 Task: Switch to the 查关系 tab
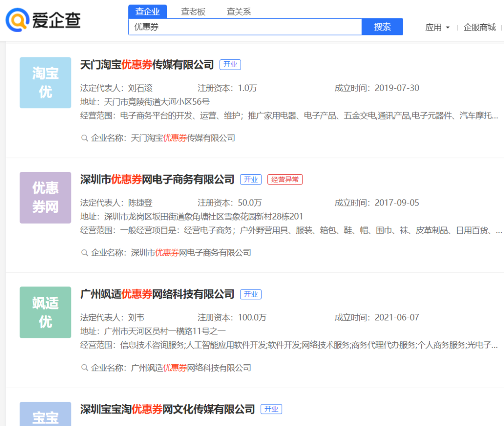coord(238,11)
